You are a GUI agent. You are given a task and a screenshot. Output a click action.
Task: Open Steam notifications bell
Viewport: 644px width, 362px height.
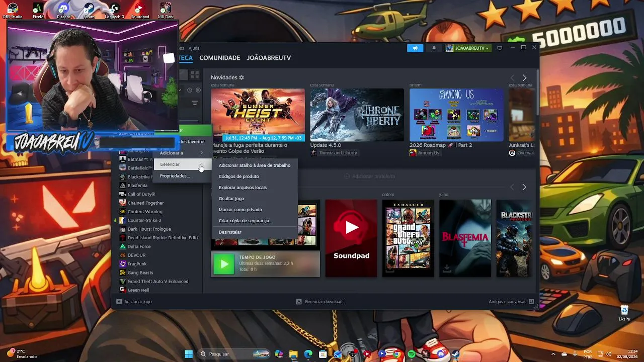pos(434,48)
